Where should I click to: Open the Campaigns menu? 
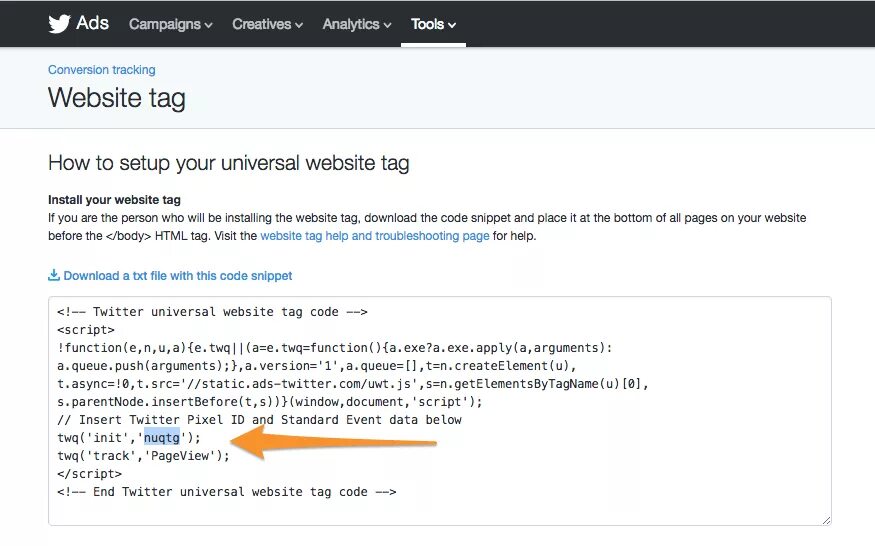[170, 24]
